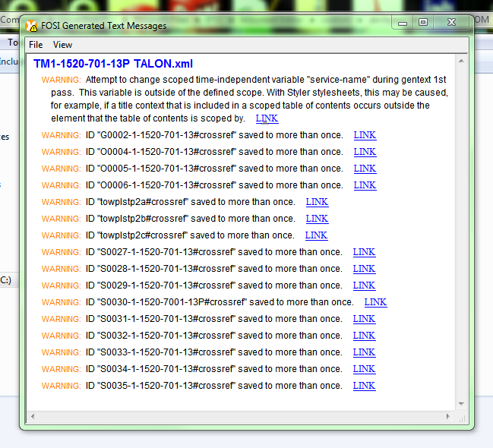This screenshot has height=448, width=493.
Task: Open LINK for ID S0030-1-1520-7001-13P warning
Action: pyautogui.click(x=375, y=302)
